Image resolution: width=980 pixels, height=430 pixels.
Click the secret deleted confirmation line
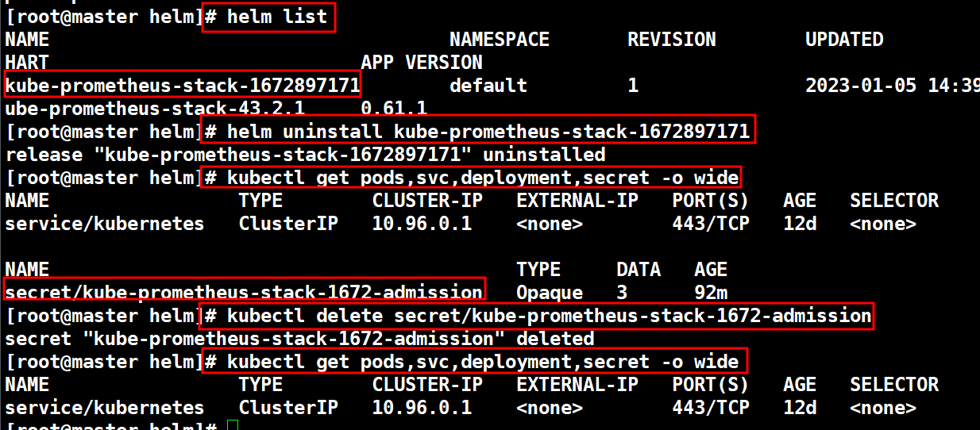[x=299, y=339]
